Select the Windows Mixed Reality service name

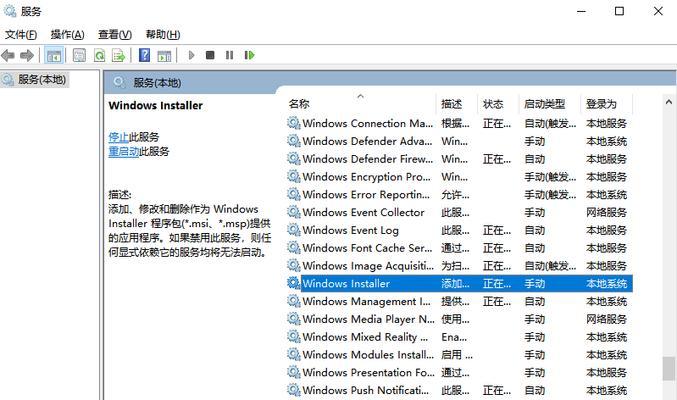(365, 337)
